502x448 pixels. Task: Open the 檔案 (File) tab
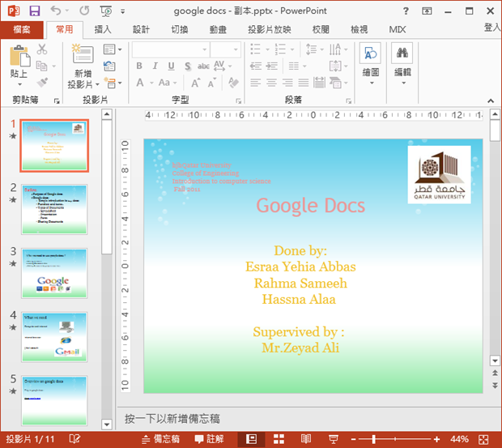click(x=22, y=30)
